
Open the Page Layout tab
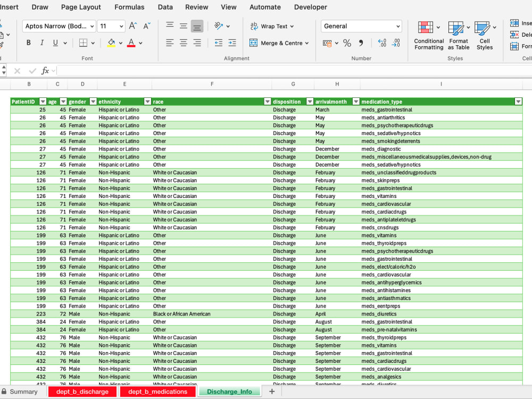[81, 7]
